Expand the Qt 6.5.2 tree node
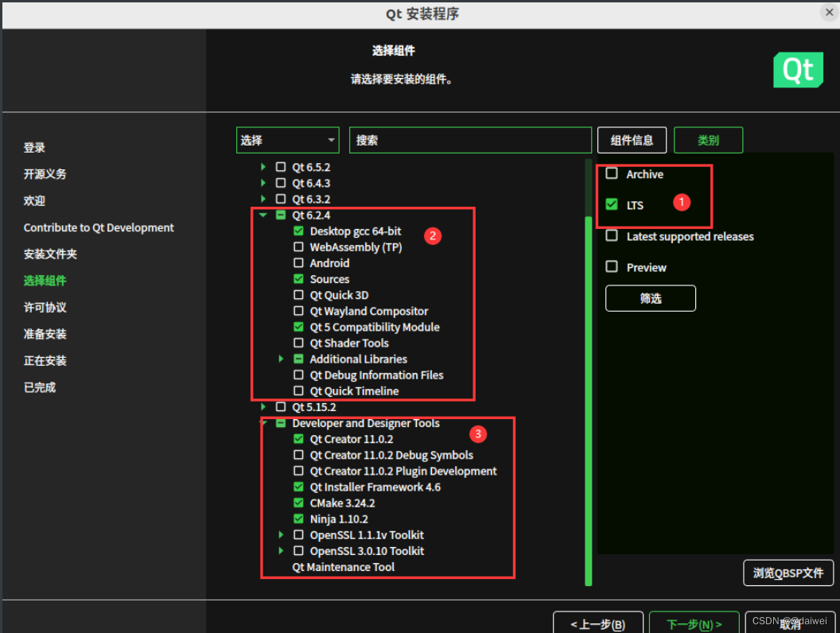The height and width of the screenshot is (633, 840). (x=263, y=166)
